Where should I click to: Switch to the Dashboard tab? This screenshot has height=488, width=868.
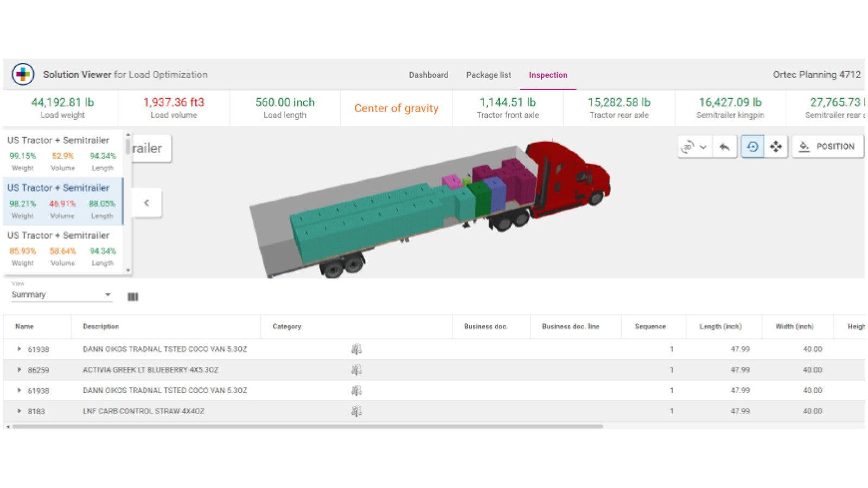pyautogui.click(x=428, y=75)
